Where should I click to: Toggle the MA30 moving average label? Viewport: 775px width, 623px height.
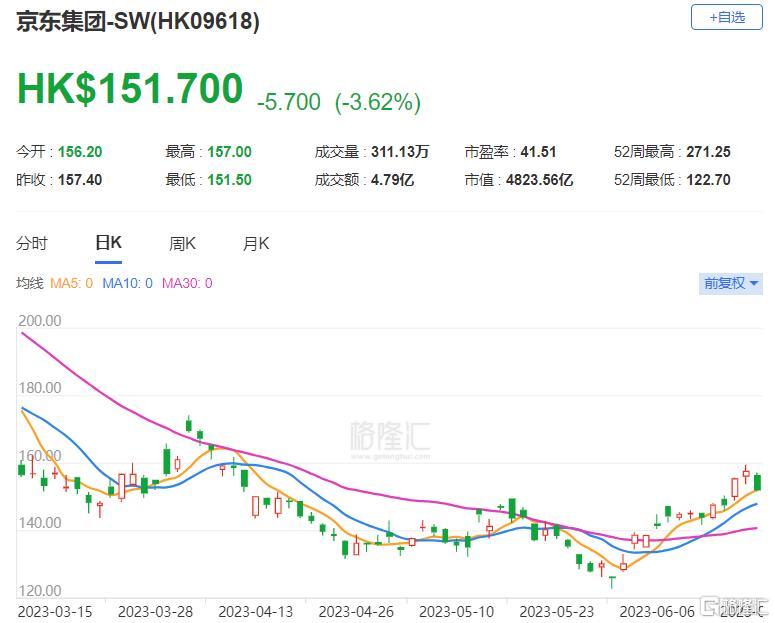click(186, 283)
